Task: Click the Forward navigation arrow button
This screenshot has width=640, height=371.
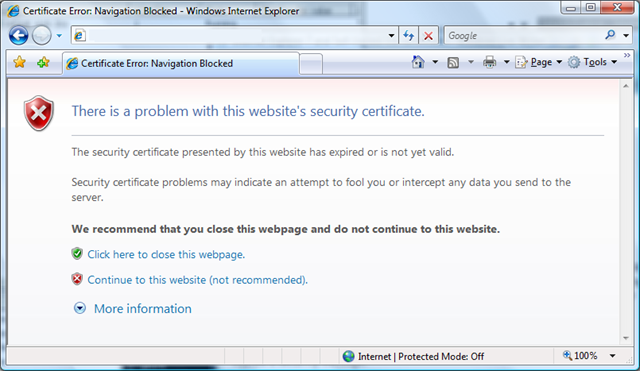Action: coord(42,36)
